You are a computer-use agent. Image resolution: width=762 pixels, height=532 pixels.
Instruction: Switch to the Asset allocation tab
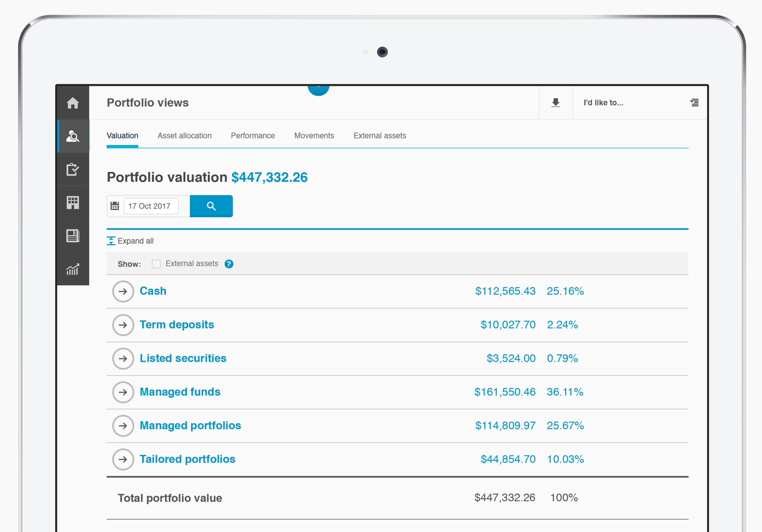point(185,136)
